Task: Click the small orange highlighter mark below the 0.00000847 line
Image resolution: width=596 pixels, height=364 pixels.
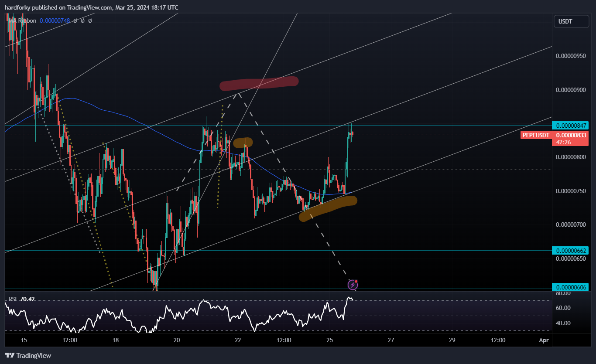Action: click(x=243, y=143)
